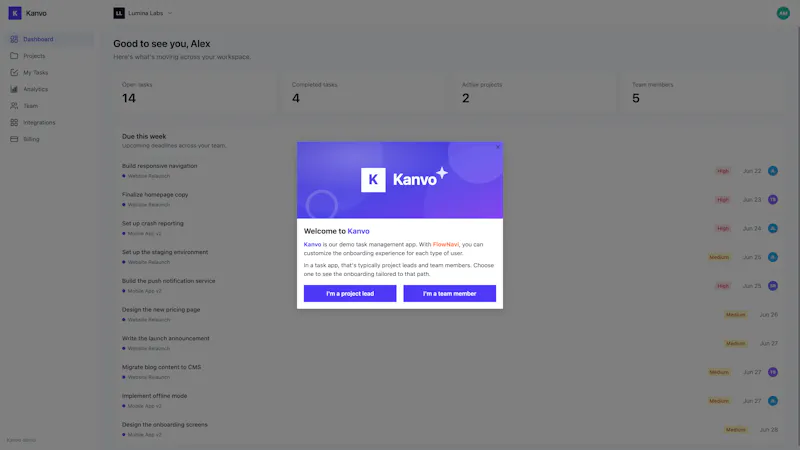
Task: Click Medium badge on Design the new pricing page
Action: point(735,315)
